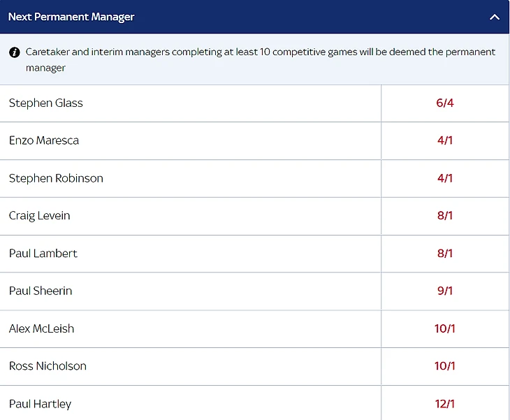Click Paul Sheerin's 9/1 odds
510x420 pixels.
pyautogui.click(x=445, y=291)
